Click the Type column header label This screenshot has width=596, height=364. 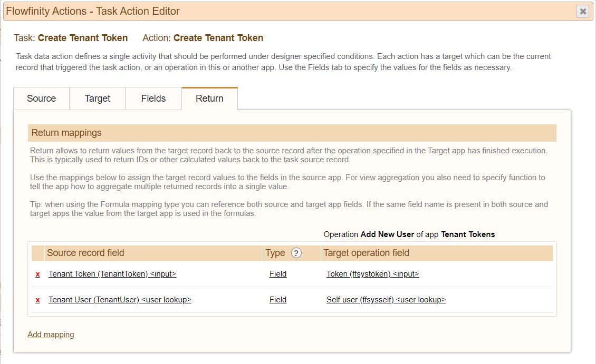(275, 253)
